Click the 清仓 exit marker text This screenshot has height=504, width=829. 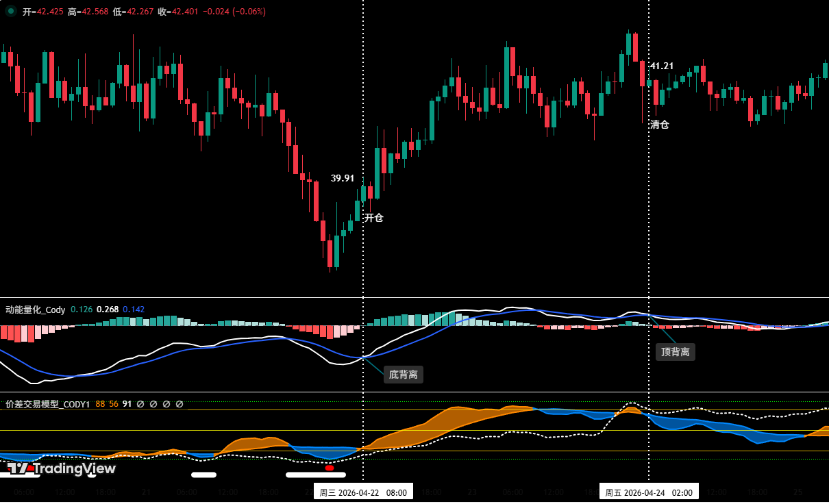(x=660, y=125)
